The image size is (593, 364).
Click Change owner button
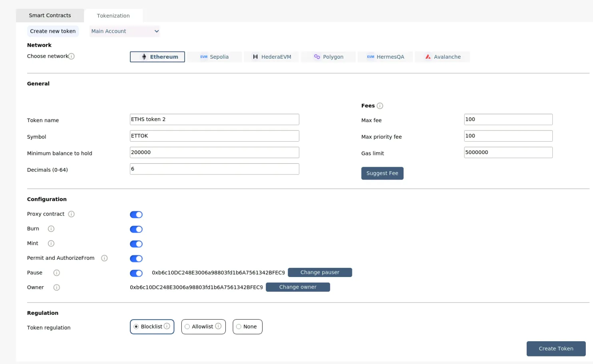[x=298, y=287]
